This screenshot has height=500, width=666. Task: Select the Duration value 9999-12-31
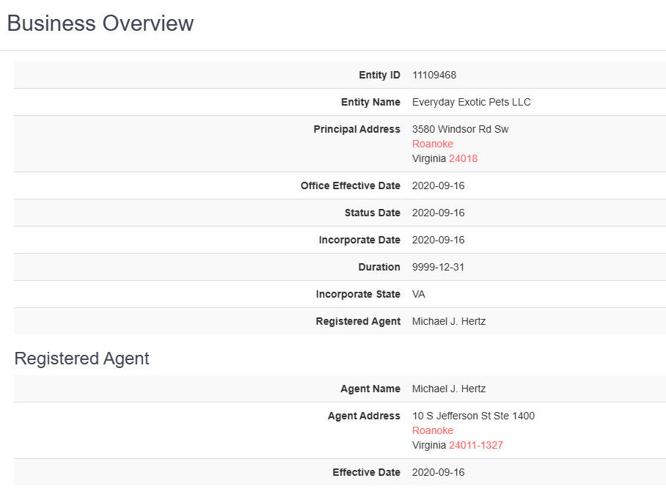[x=438, y=267]
